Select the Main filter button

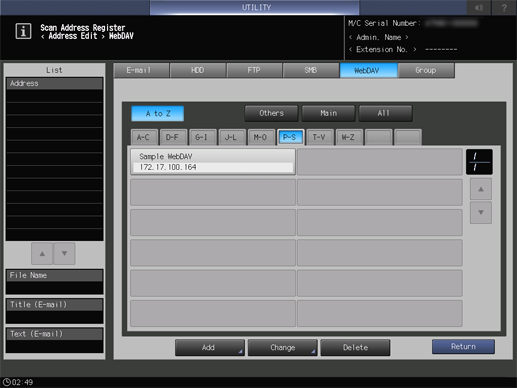click(329, 113)
